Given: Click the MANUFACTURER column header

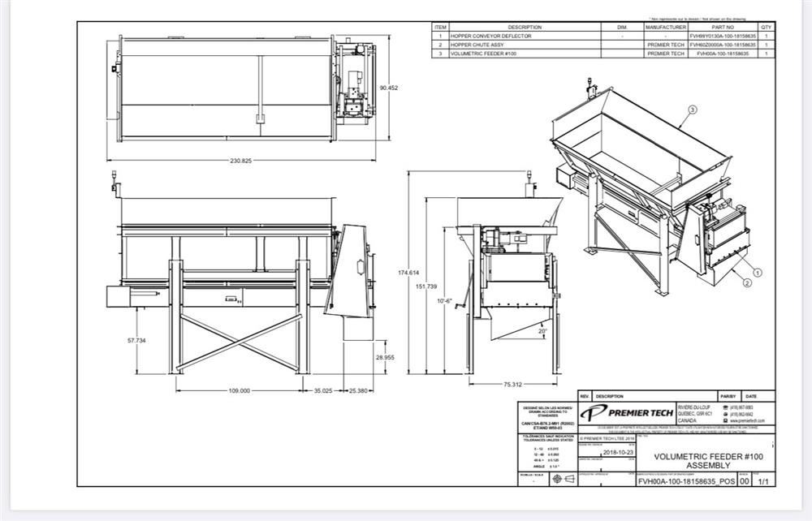Looking at the screenshot, I should 665,27.
